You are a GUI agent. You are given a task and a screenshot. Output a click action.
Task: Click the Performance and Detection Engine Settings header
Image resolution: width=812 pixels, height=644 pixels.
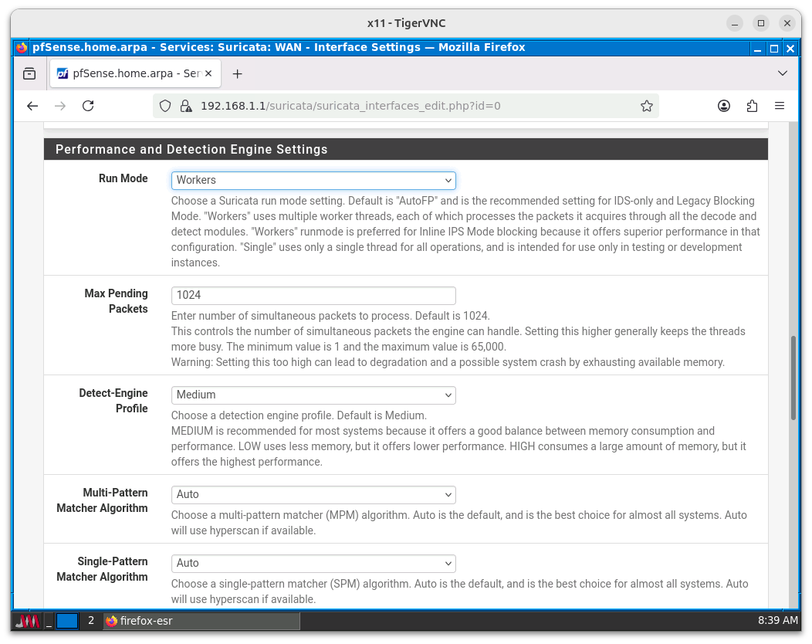[406, 149]
